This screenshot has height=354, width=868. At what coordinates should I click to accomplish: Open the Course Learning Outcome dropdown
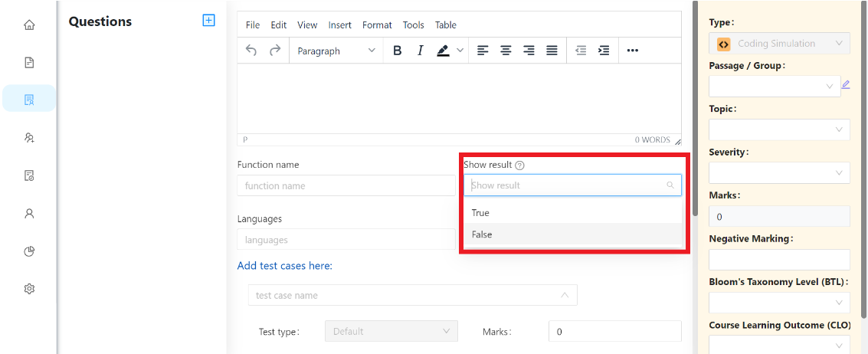779,345
